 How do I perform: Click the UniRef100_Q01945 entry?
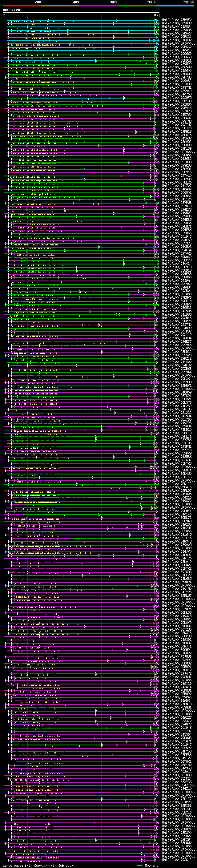click(x=177, y=345)
